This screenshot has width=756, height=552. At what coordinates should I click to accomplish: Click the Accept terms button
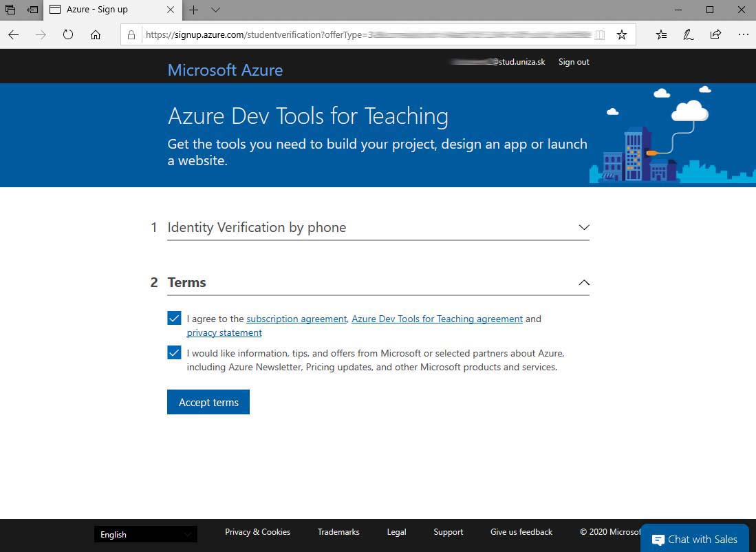(x=208, y=402)
